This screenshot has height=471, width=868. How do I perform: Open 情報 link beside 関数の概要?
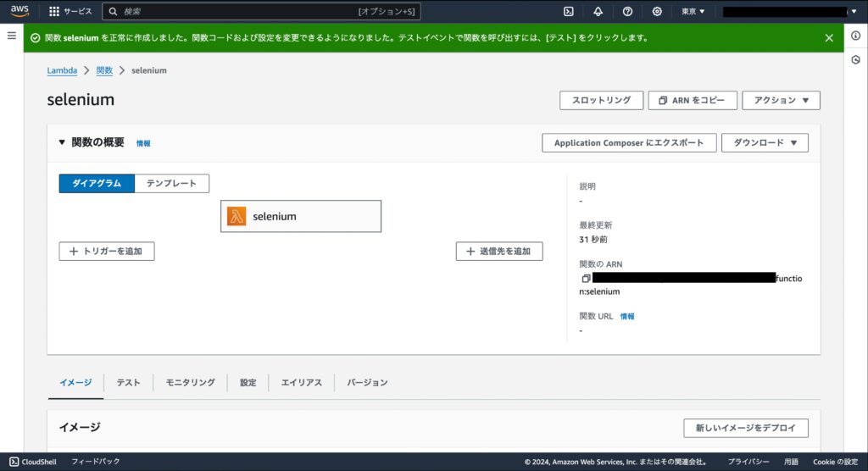[x=143, y=143]
